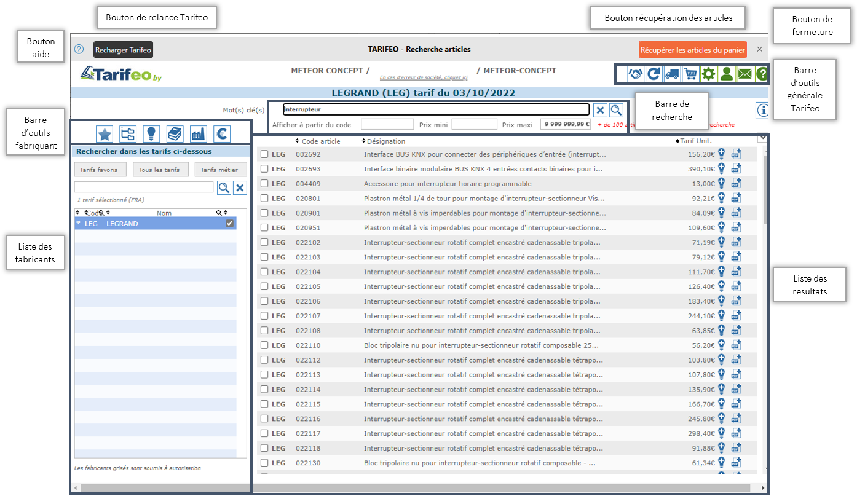This screenshot has height=504, width=857.
Task: Tick the checkbox for article 004409
Action: click(x=264, y=184)
